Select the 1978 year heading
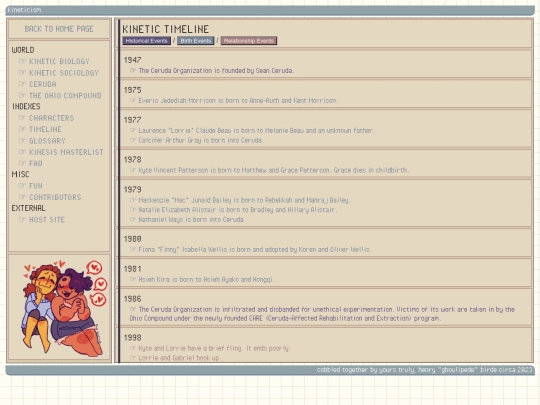540x405 pixels. point(133,159)
